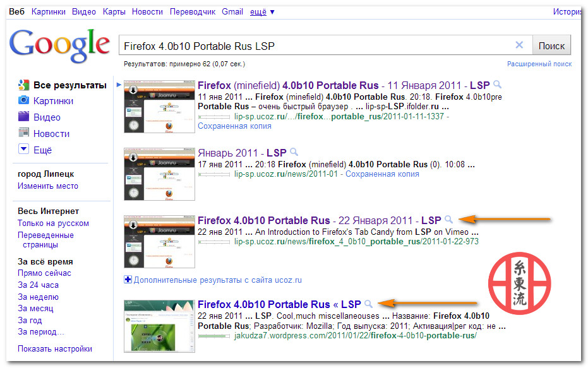The height and width of the screenshot is (368, 588).
Task: Open Карты in the top navigation
Action: pyautogui.click(x=114, y=11)
